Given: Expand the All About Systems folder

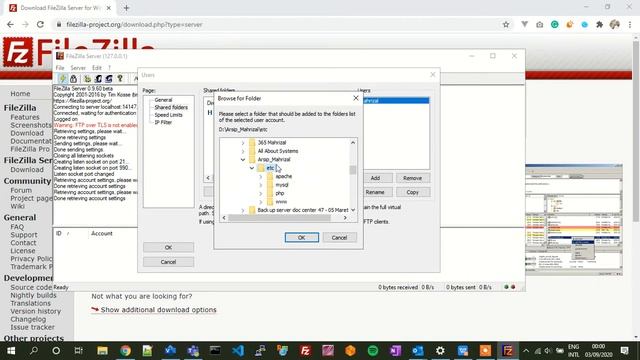Looking at the screenshot, I should click(242, 151).
